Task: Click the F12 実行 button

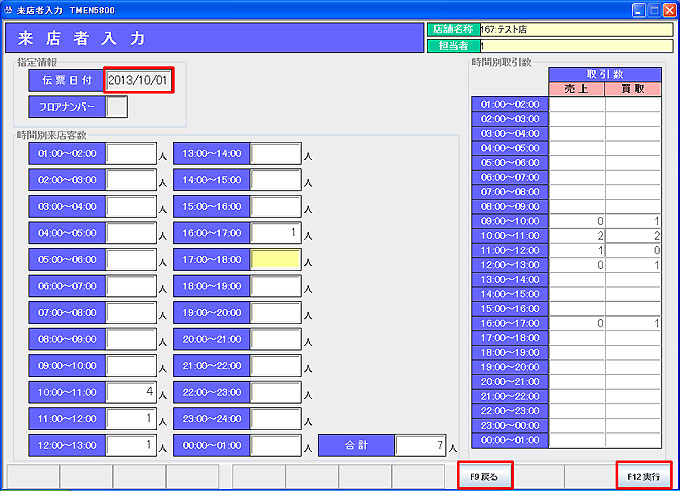Action: pyautogui.click(x=644, y=475)
